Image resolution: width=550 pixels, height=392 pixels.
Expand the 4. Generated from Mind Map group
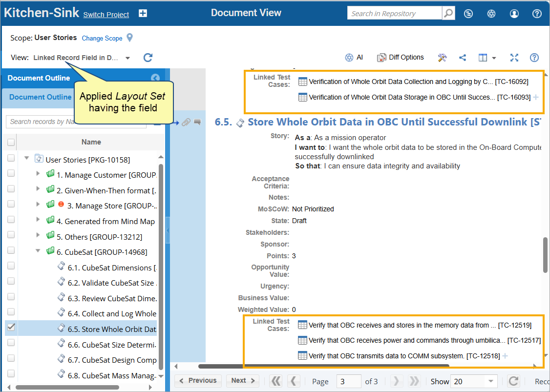coord(38,220)
